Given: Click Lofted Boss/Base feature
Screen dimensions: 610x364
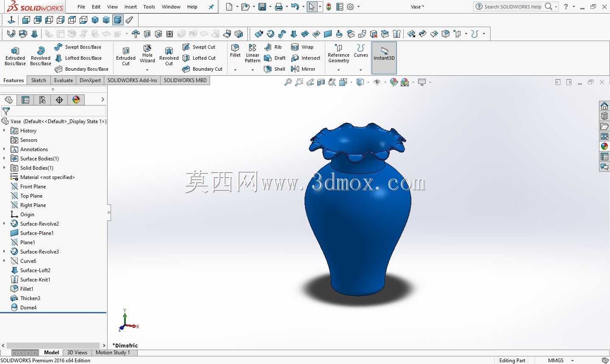Looking at the screenshot, I should point(78,58).
